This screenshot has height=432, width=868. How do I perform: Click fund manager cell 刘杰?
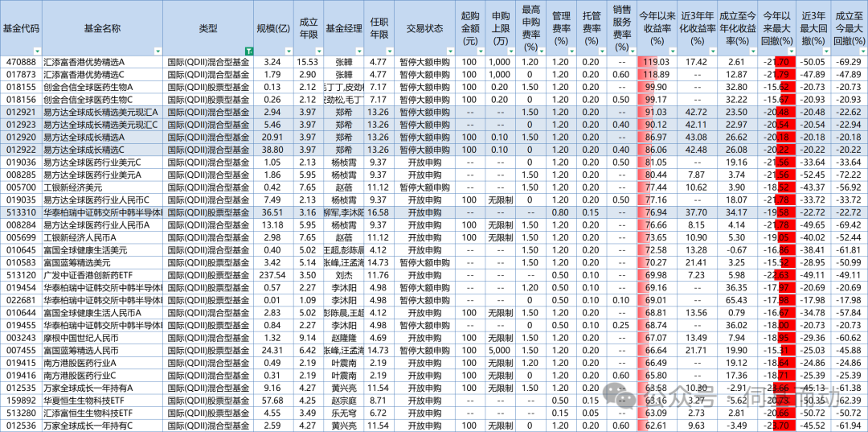click(344, 276)
